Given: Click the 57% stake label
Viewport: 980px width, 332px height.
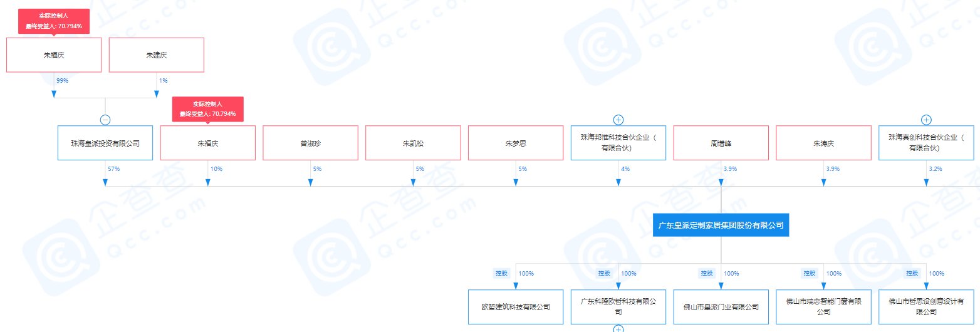Looking at the screenshot, I should click(113, 169).
